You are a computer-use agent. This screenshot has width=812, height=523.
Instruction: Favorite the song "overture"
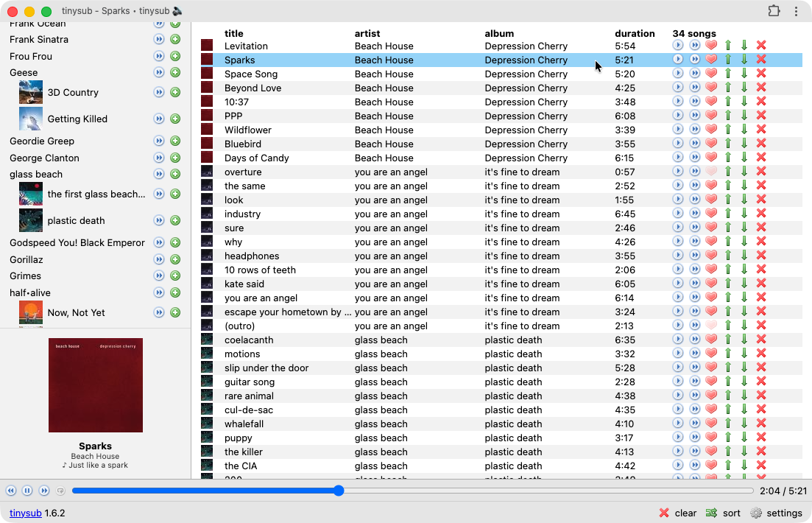point(710,172)
